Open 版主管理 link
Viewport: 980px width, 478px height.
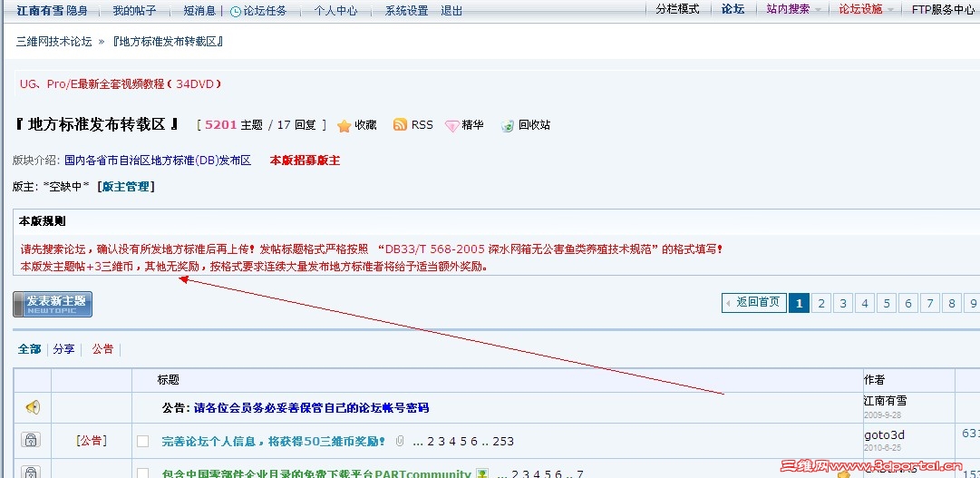pyautogui.click(x=126, y=187)
